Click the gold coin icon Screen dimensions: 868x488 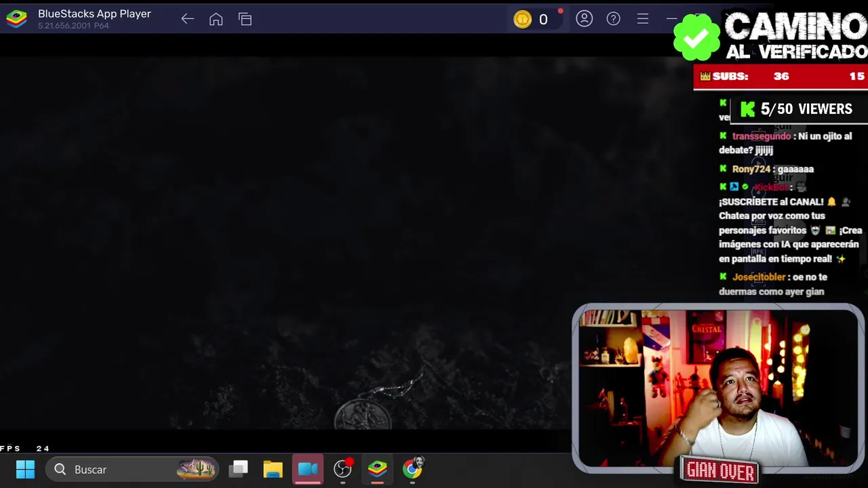(x=522, y=20)
